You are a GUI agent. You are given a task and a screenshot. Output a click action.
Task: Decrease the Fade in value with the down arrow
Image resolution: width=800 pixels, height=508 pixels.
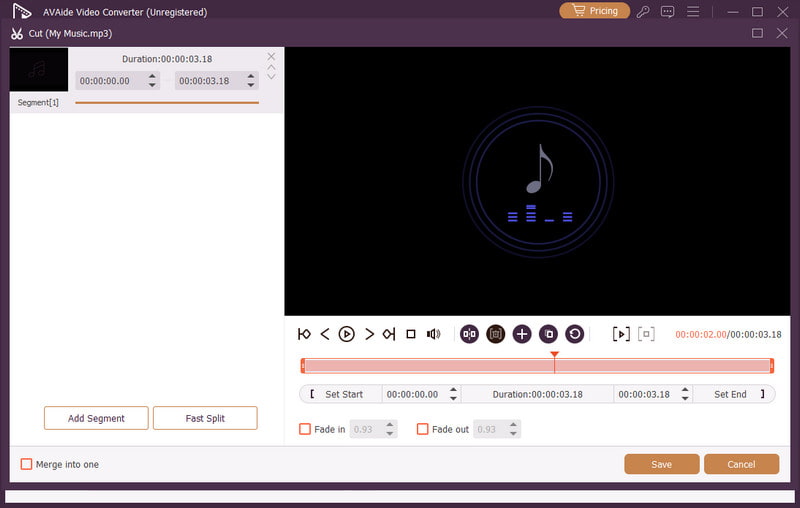[390, 434]
